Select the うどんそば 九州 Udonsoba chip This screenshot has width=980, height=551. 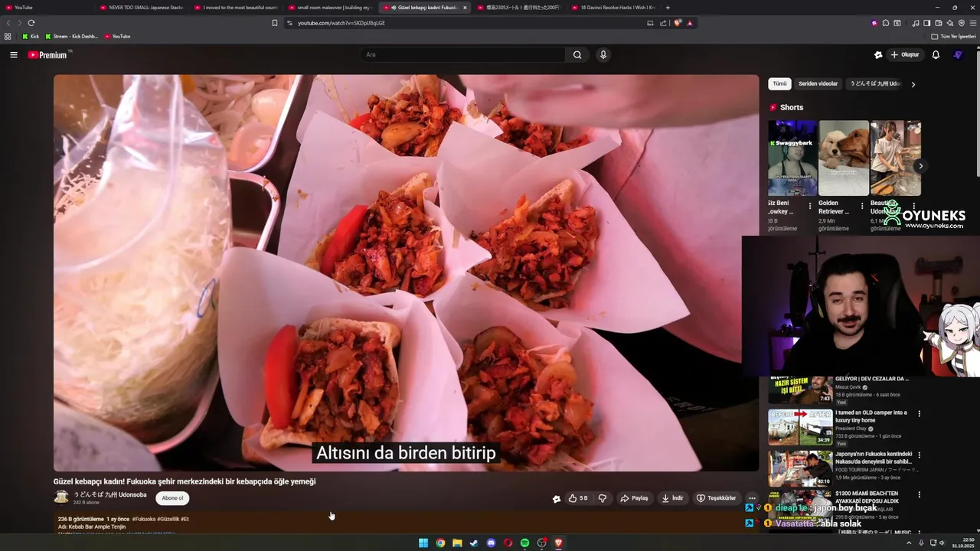pos(875,83)
